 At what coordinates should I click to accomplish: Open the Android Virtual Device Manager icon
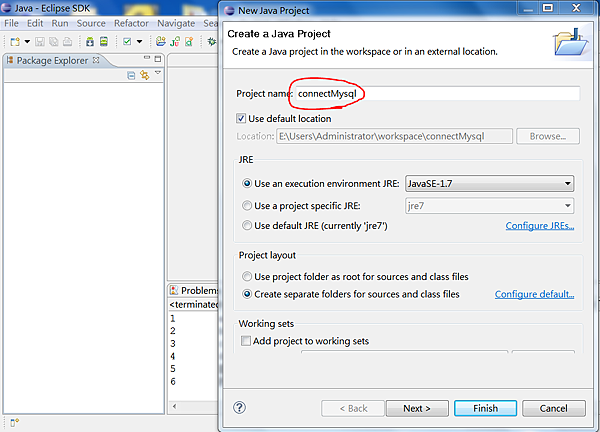pos(104,41)
